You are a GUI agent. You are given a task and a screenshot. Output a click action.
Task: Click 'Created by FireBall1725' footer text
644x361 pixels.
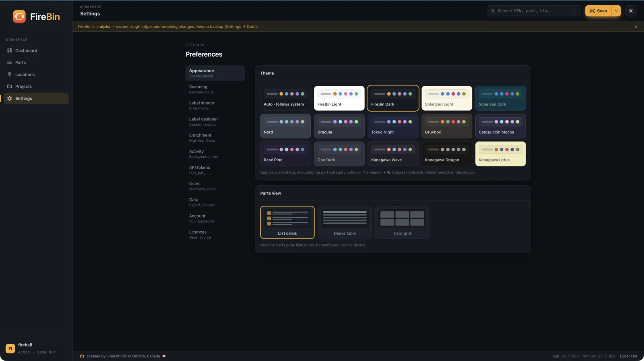pyautogui.click(x=123, y=356)
